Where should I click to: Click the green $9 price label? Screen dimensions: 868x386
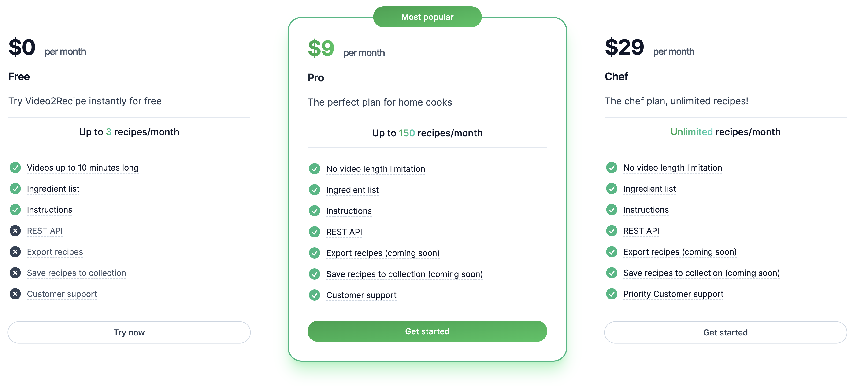(321, 48)
